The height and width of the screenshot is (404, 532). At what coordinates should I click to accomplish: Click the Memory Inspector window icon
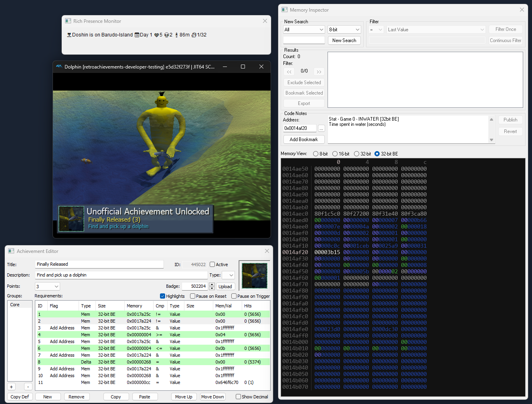click(x=285, y=10)
